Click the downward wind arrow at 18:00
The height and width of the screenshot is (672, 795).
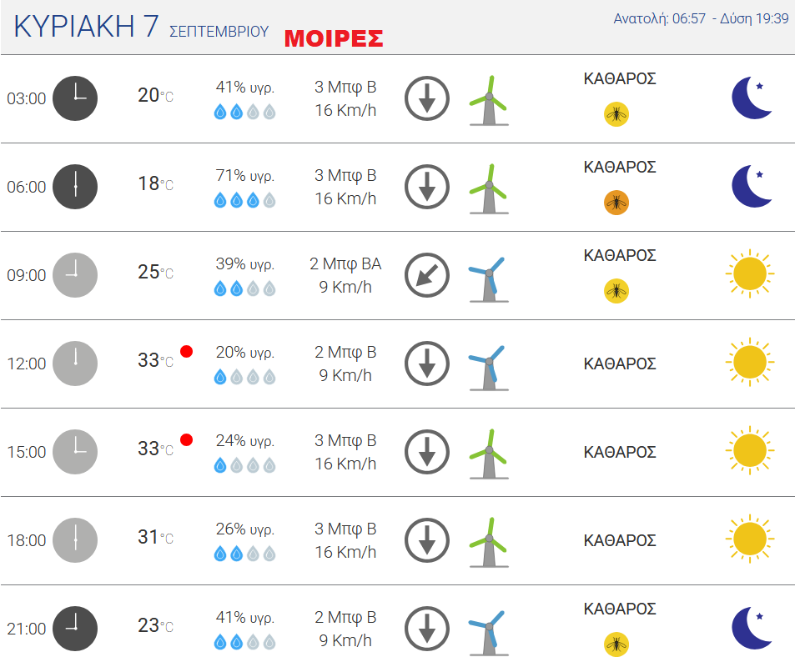point(427,540)
